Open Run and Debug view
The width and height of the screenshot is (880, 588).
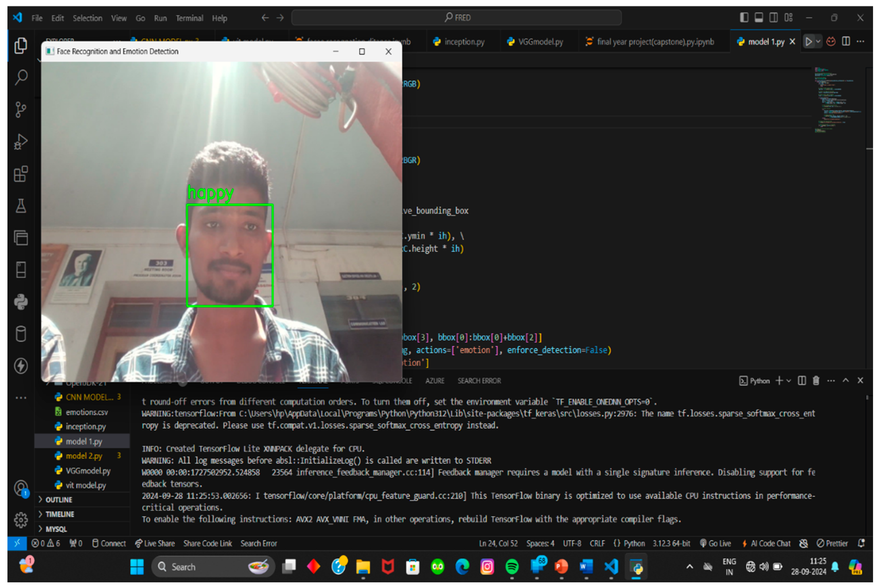21,142
